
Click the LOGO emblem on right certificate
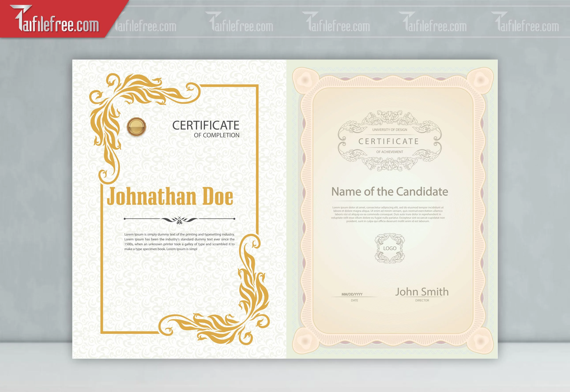pos(390,248)
